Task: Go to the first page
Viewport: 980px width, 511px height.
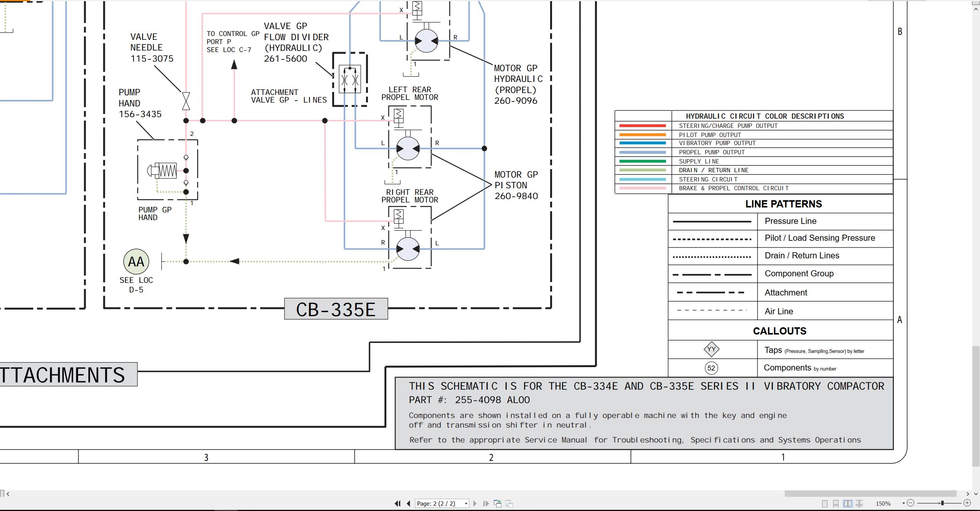Action: tap(398, 504)
